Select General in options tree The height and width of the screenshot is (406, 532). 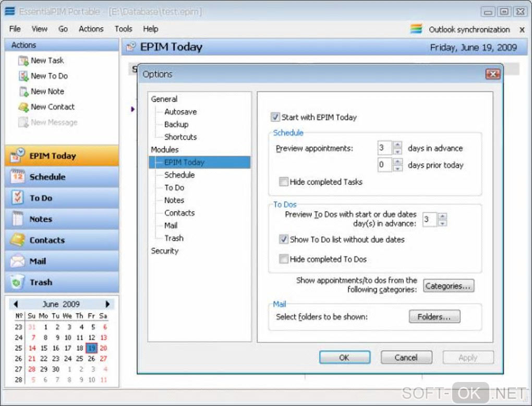point(164,99)
